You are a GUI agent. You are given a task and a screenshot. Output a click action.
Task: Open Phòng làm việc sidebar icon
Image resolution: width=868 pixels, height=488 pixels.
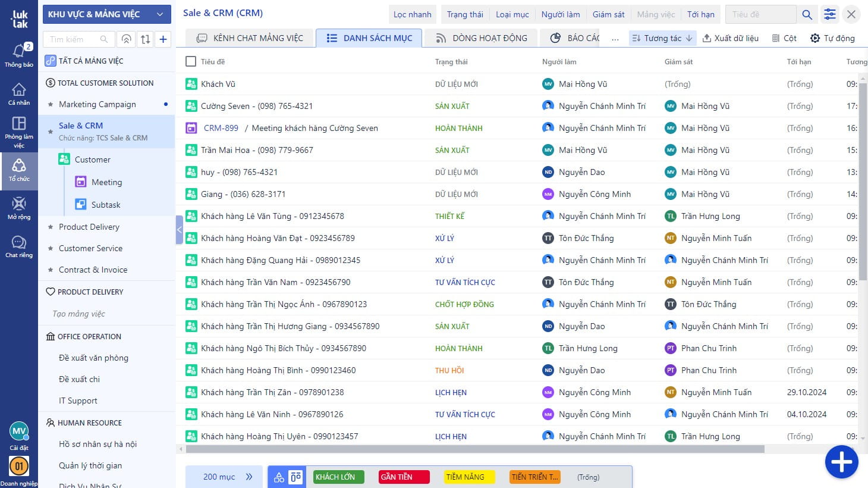[19, 131]
